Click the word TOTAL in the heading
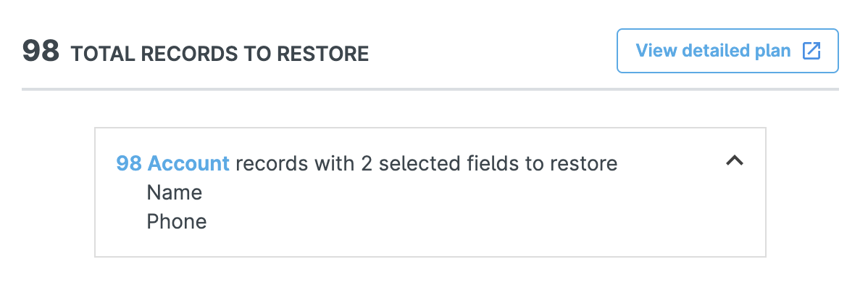This screenshot has height=283, width=868. (103, 54)
